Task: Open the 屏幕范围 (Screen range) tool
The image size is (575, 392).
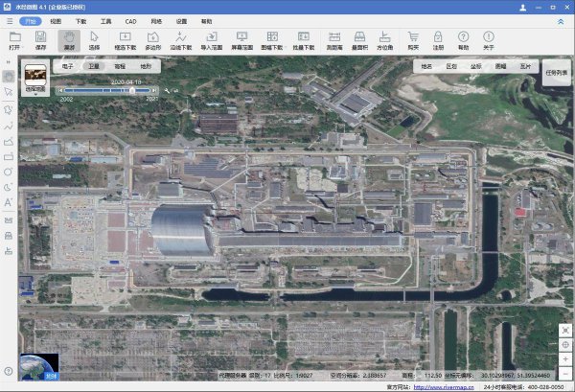Action: point(243,39)
